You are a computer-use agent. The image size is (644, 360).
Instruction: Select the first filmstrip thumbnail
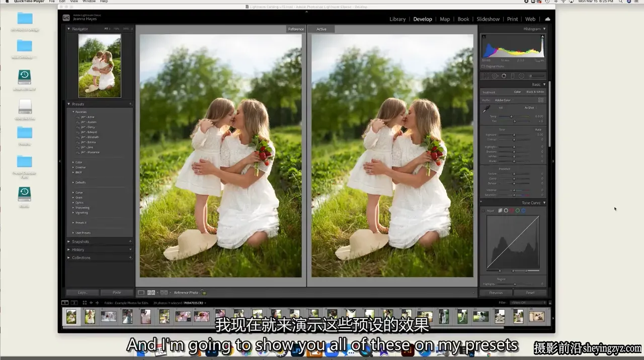tap(71, 316)
